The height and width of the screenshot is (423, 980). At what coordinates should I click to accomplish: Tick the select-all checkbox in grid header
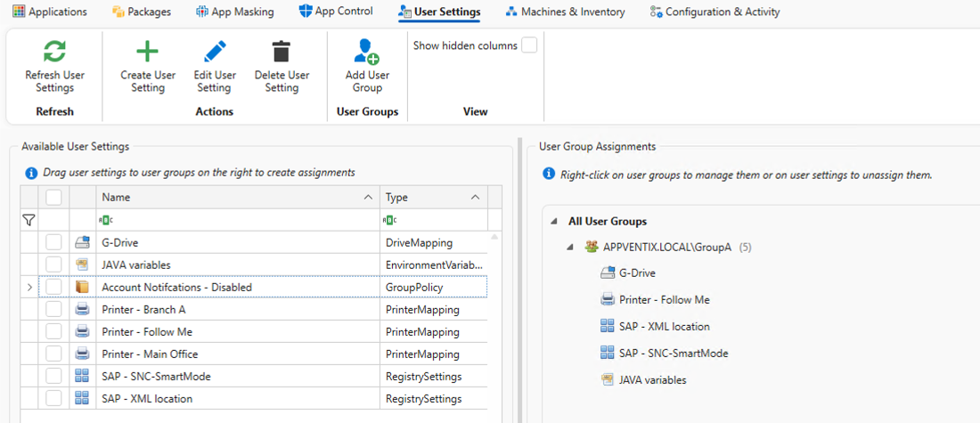tap(54, 197)
